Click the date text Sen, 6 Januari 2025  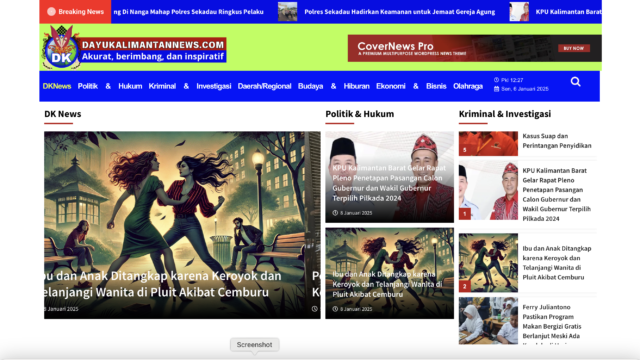click(x=524, y=89)
